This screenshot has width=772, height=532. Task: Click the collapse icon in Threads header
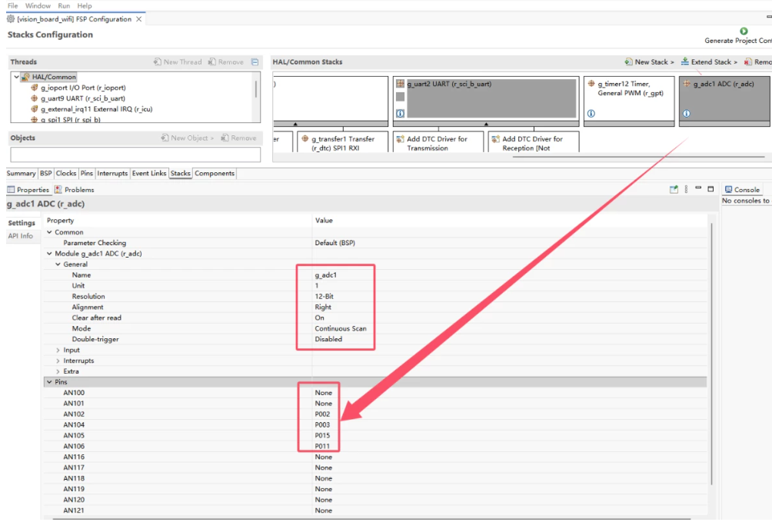tap(255, 62)
